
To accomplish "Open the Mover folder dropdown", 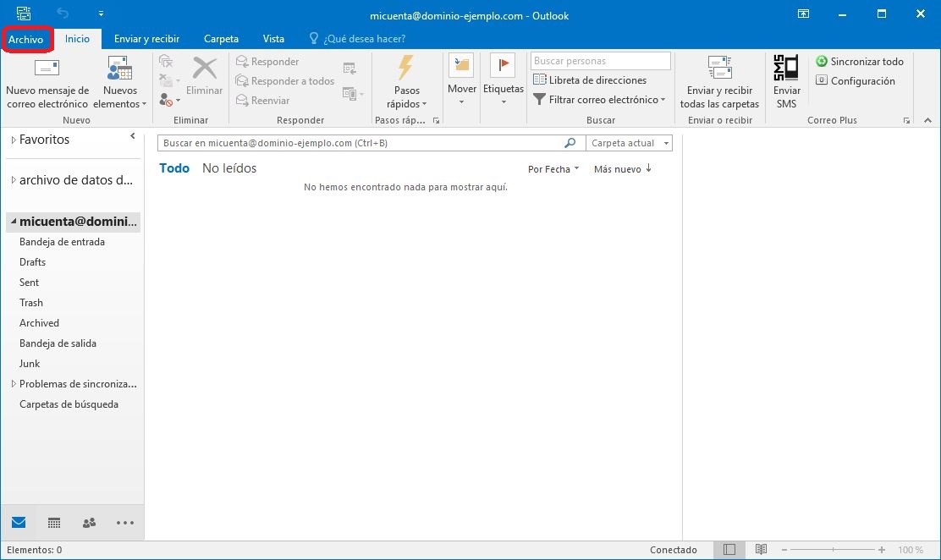I will click(461, 80).
